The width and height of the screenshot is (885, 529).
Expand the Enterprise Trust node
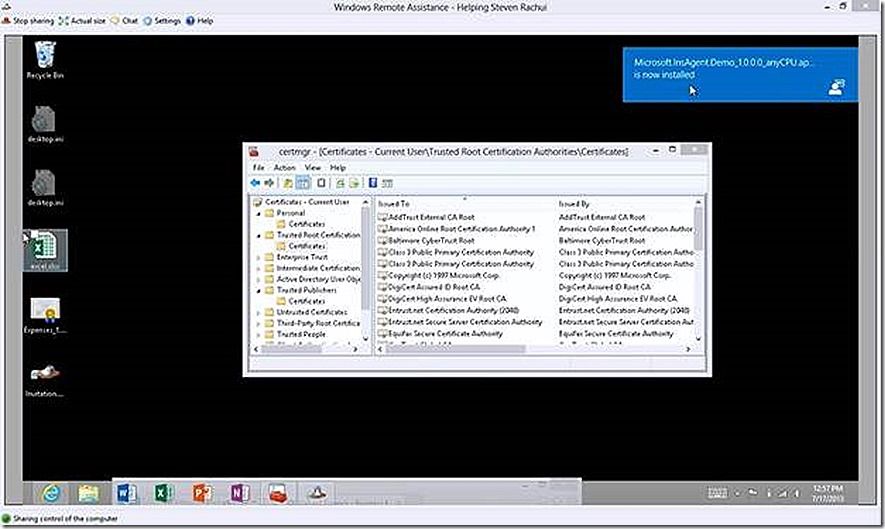point(259,257)
